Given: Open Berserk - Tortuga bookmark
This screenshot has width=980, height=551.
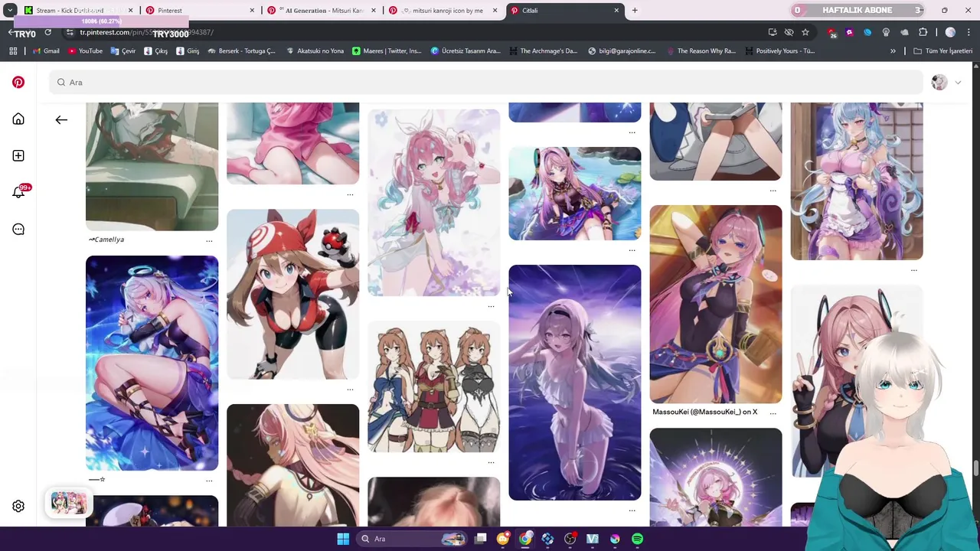Looking at the screenshot, I should 241,51.
